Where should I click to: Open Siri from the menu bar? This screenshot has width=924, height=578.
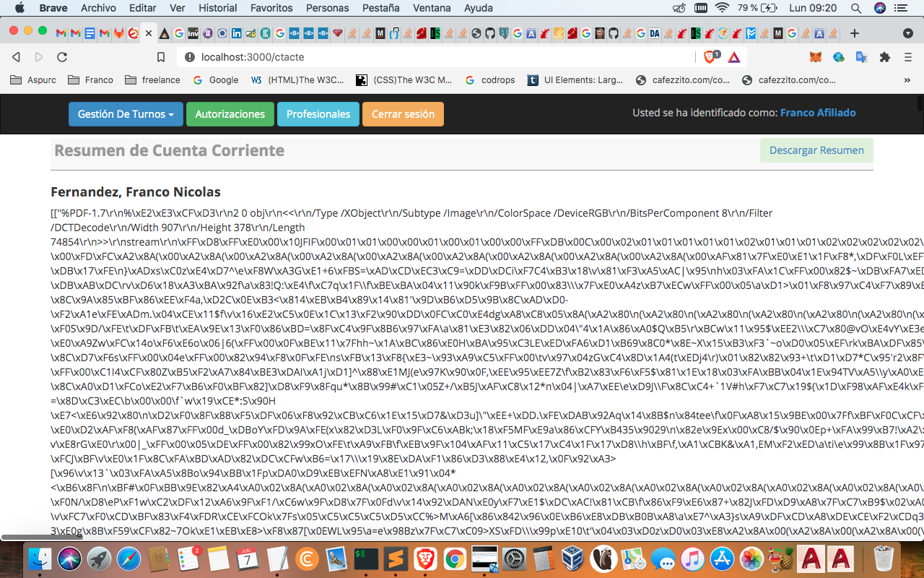(880, 8)
